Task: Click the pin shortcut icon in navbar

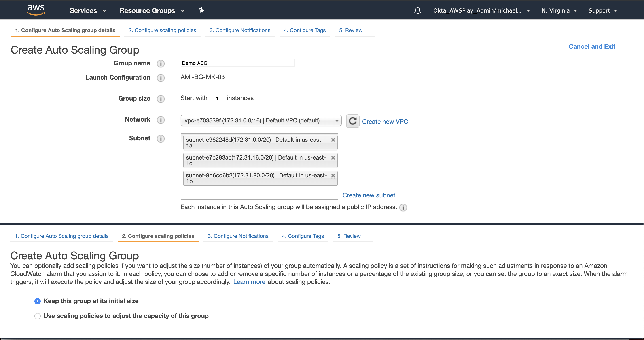Action: click(201, 10)
